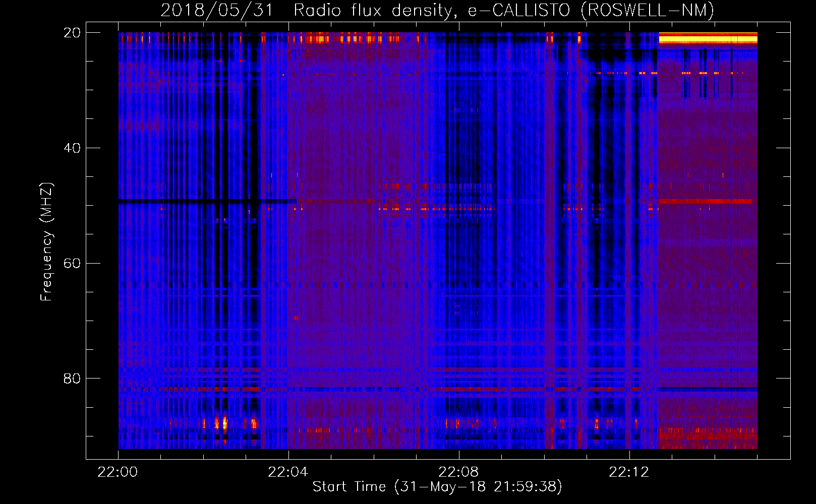Click the plot title with the date 2018/05/31
The height and width of the screenshot is (504, 816).
point(437,10)
